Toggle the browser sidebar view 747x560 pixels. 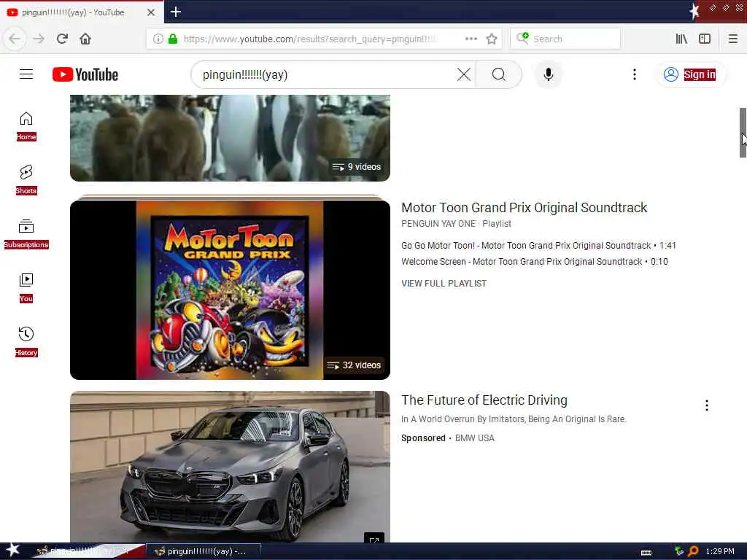[x=705, y=39]
